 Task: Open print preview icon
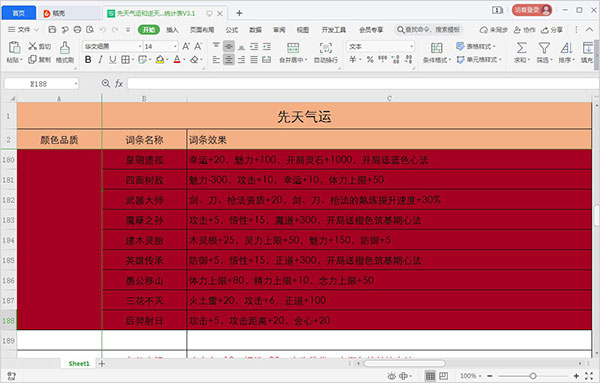coord(90,29)
